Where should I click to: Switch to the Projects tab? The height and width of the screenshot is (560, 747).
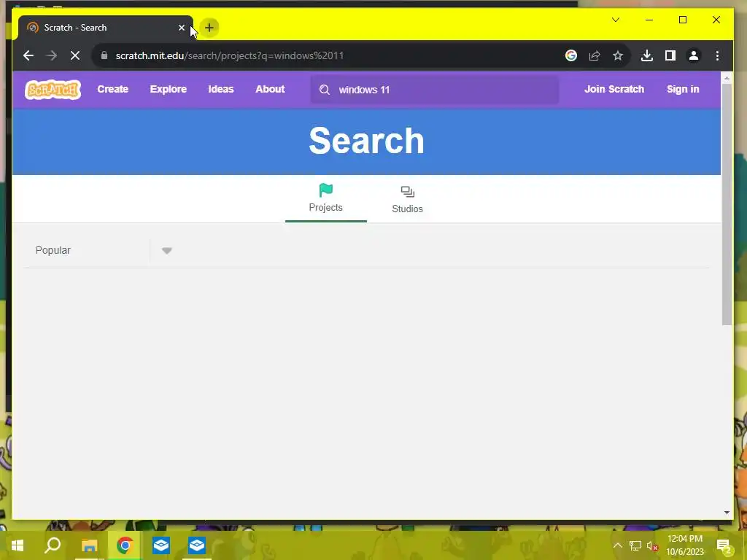326,198
